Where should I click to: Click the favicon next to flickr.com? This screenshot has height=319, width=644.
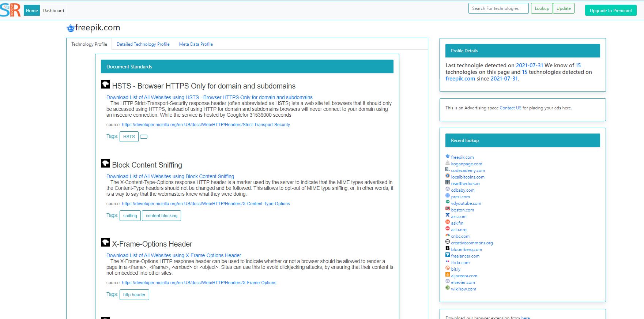click(448, 262)
